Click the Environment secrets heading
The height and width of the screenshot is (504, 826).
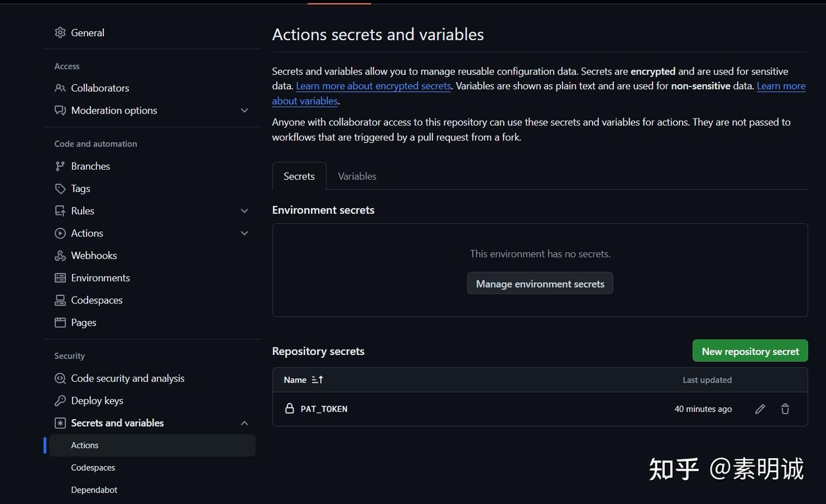324,210
